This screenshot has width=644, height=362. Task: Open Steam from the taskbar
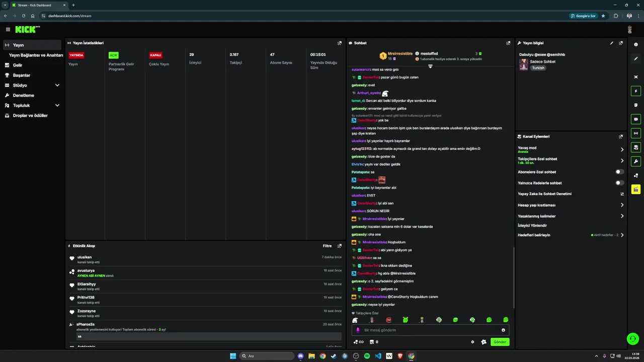pyautogui.click(x=334, y=356)
